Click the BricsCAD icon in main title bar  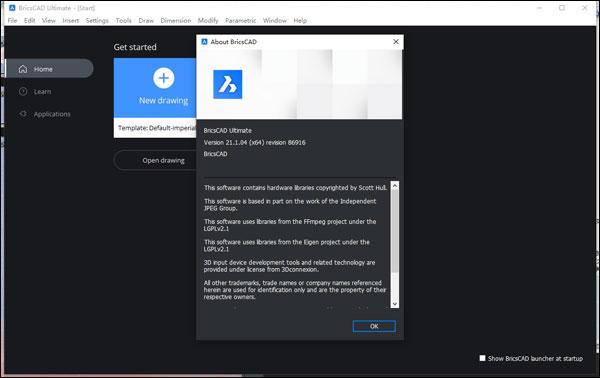[x=12, y=8]
